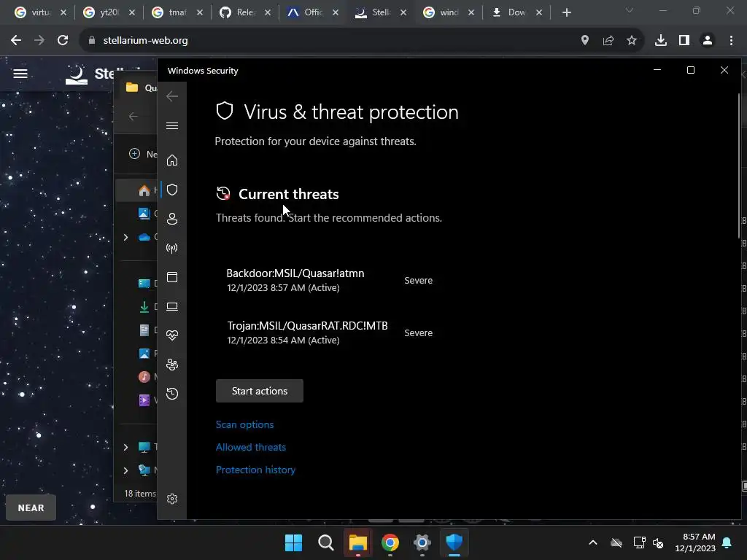The image size is (747, 560).
Task: Click Windows Security vertical scrollbar
Action: (x=739, y=166)
